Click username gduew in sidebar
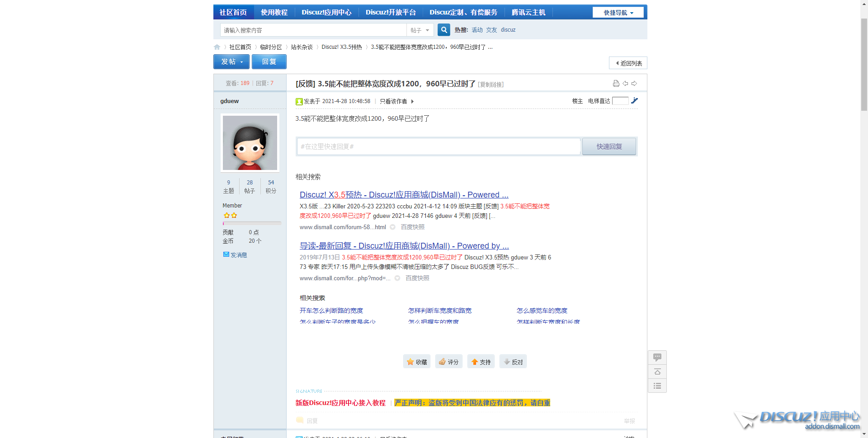The image size is (868, 438). tap(230, 101)
